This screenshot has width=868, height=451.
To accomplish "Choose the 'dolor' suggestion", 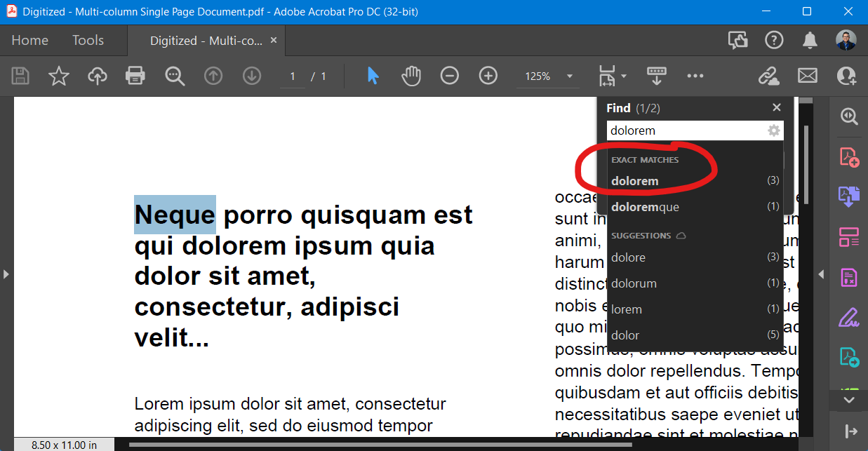I will pos(695,335).
